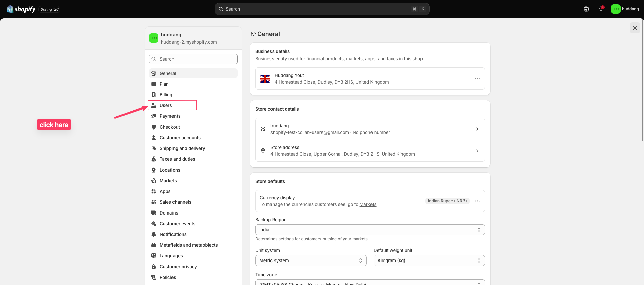Open Currency display options menu

point(477,201)
